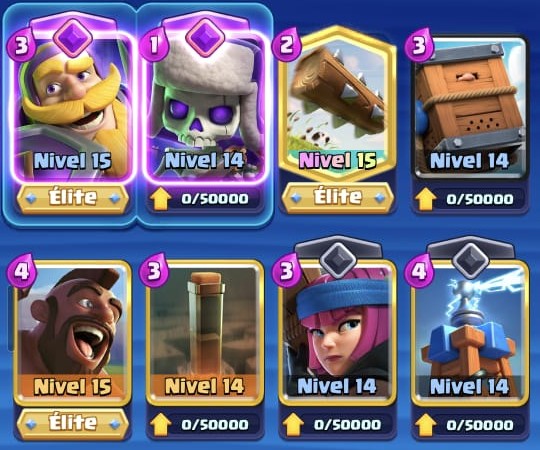Click the gray evolution slot above Tesla

[x=470, y=260]
